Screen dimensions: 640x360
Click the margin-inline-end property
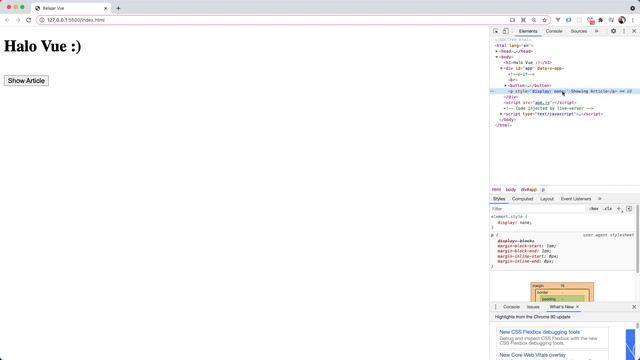point(519,261)
